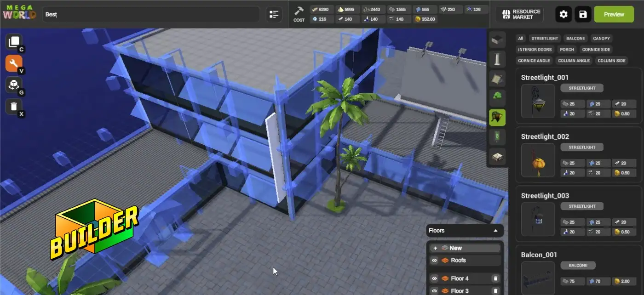Toggle visibility of Roofs layer
This screenshot has width=644, height=295.
434,261
